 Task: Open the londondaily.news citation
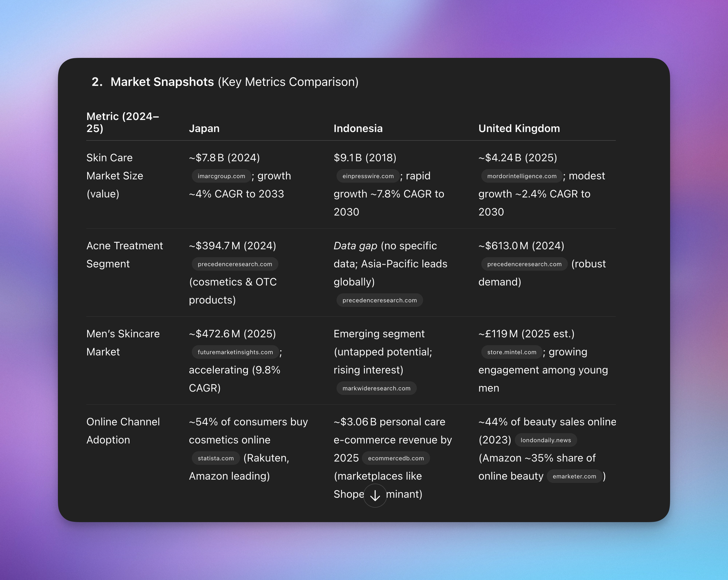click(546, 440)
